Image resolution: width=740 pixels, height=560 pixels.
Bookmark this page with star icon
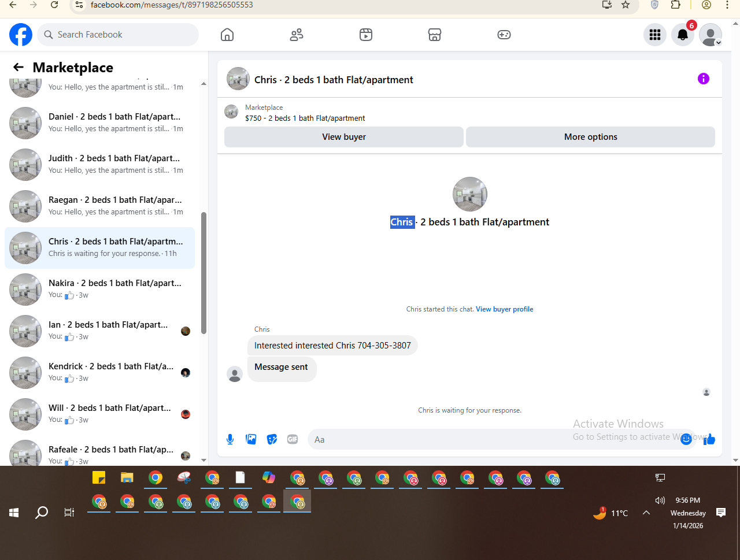(x=626, y=5)
